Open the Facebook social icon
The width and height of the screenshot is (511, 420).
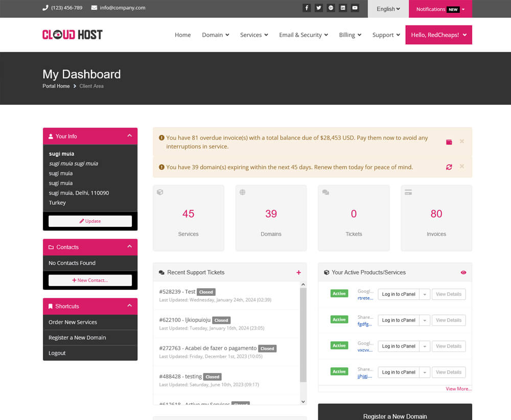(x=307, y=8)
